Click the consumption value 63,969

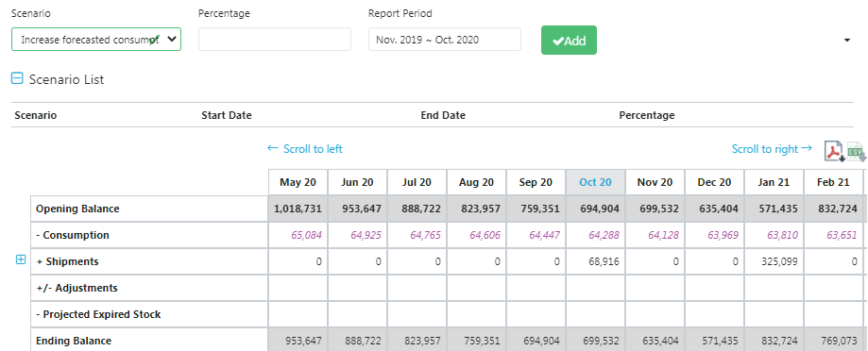723,235
